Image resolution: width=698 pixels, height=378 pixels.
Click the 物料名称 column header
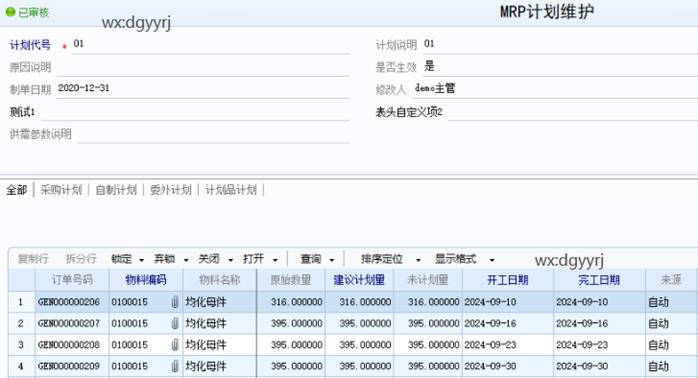[219, 280]
